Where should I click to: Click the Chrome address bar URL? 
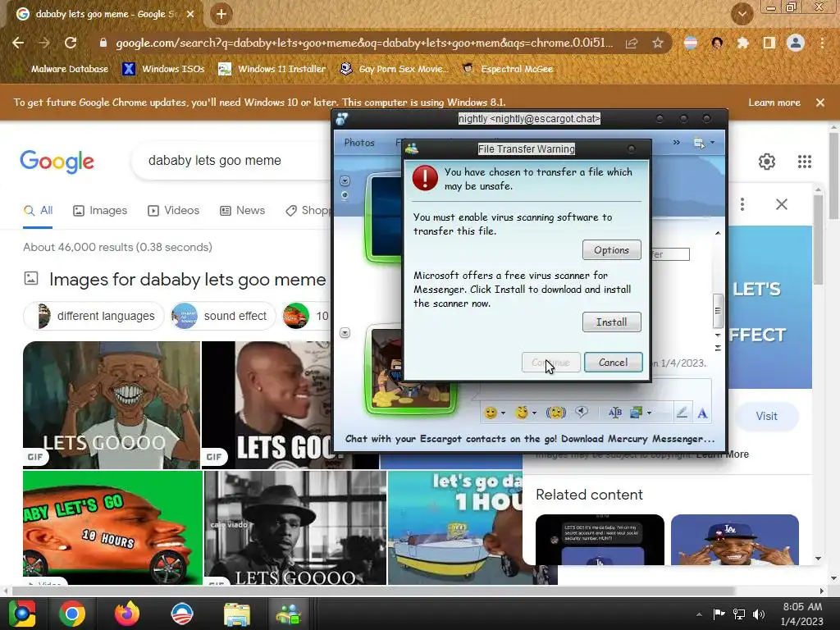tap(364, 43)
